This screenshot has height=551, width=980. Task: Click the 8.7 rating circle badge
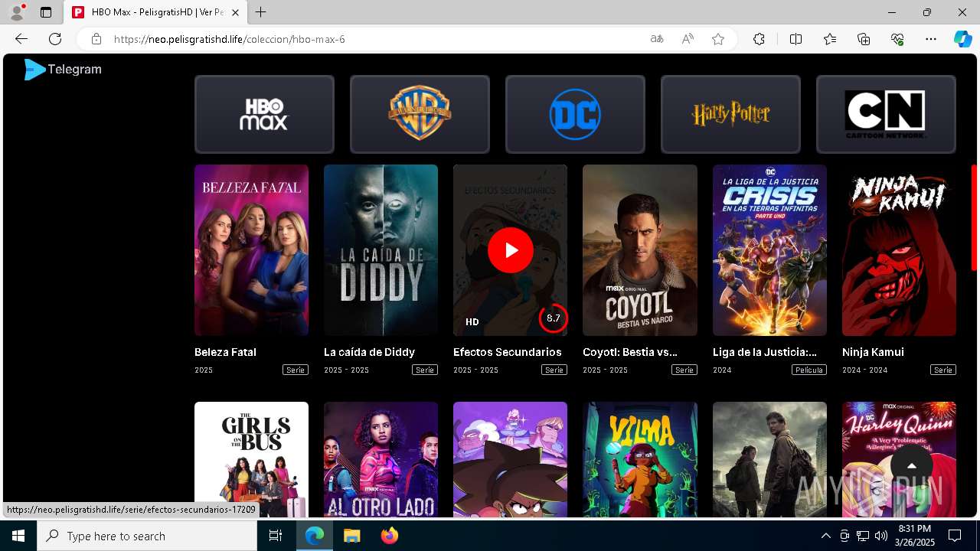(x=554, y=318)
